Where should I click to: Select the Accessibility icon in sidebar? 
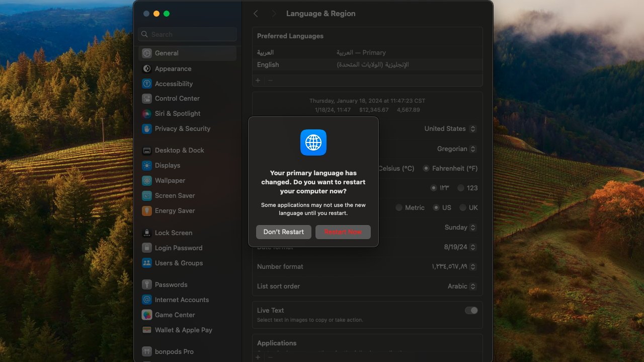[x=147, y=84]
